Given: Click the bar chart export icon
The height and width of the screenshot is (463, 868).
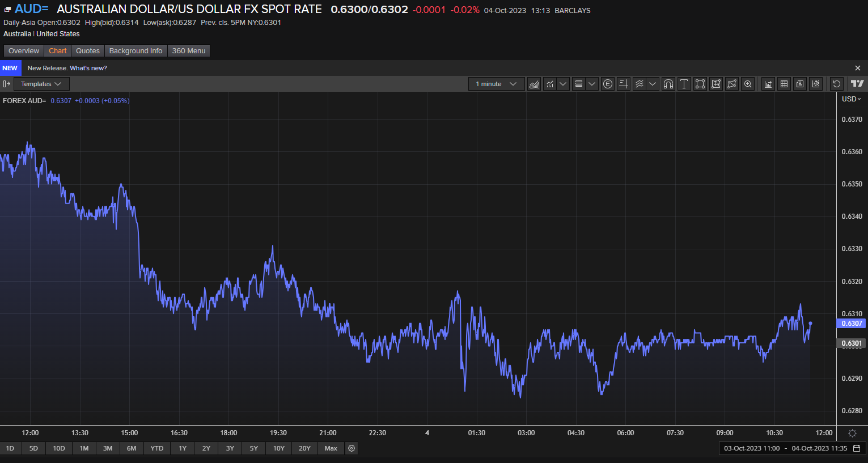Looking at the screenshot, I should click(x=768, y=84).
